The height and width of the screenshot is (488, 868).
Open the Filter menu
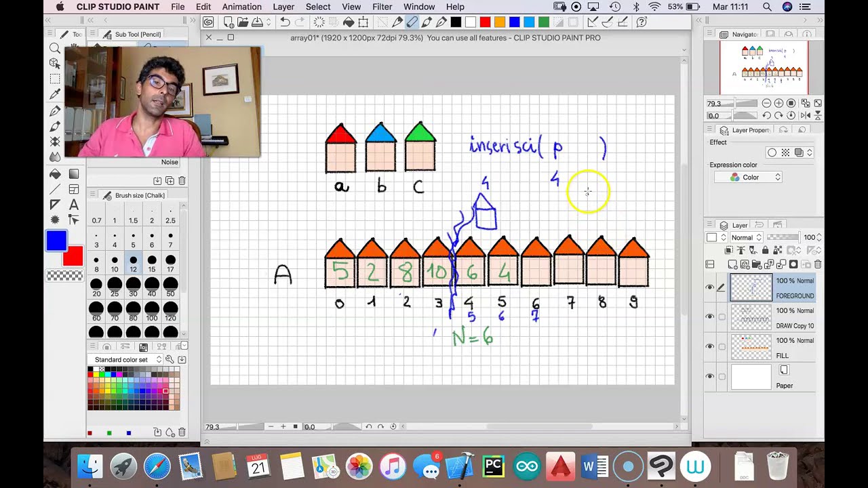(382, 7)
